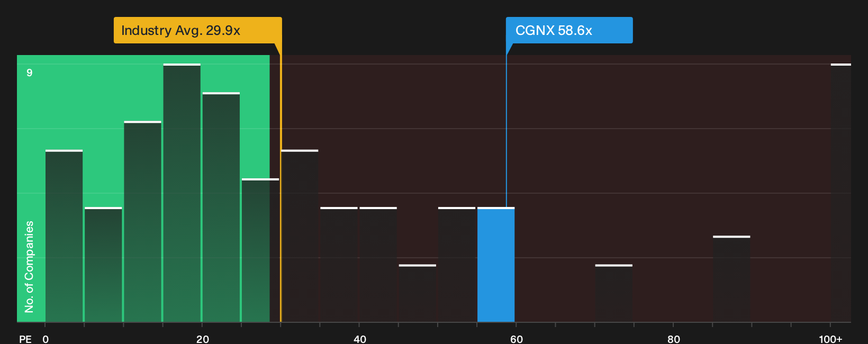
Task: Select the blue highlighted CGNX histogram bar
Action: 496,265
